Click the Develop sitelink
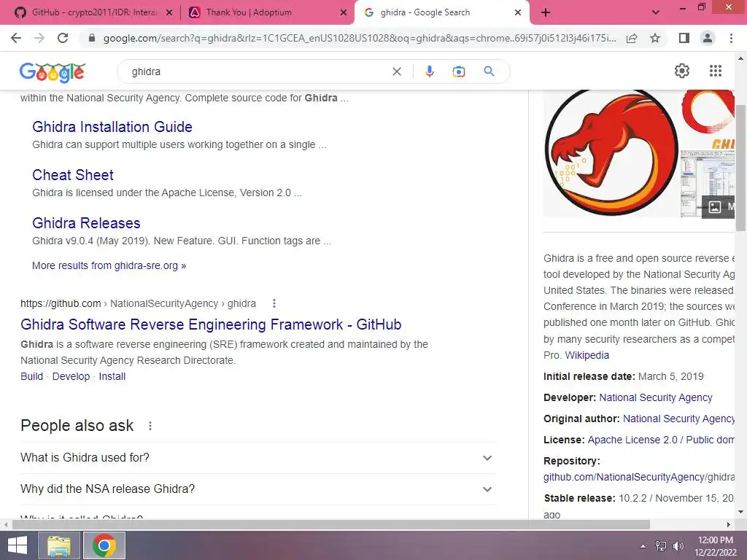The height and width of the screenshot is (560, 747). coord(71,376)
